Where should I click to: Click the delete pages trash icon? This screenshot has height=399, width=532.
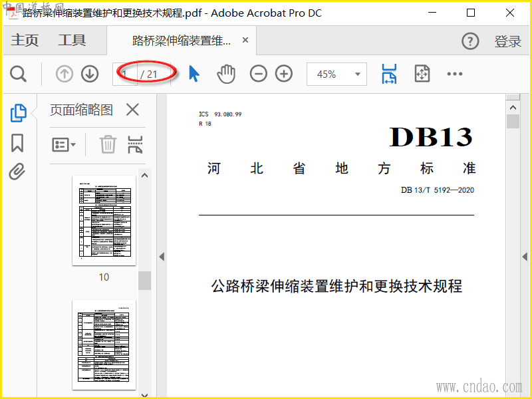pos(108,144)
